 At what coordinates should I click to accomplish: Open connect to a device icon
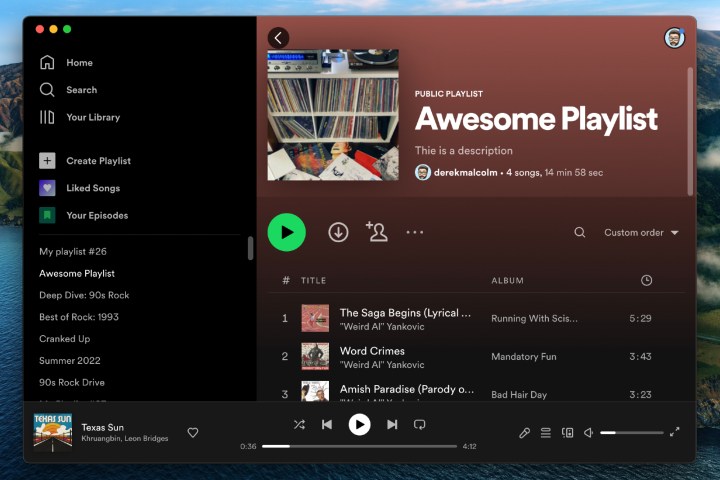click(567, 432)
